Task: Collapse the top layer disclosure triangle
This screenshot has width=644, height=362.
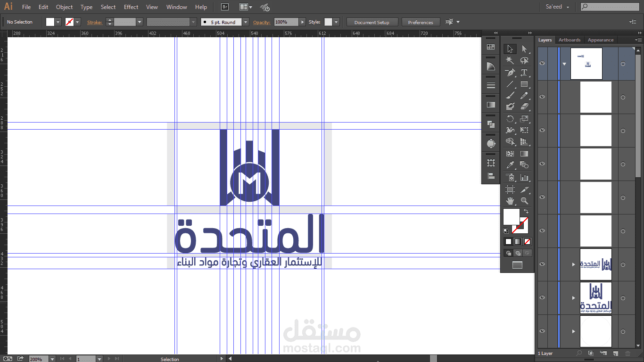Action: tap(564, 64)
